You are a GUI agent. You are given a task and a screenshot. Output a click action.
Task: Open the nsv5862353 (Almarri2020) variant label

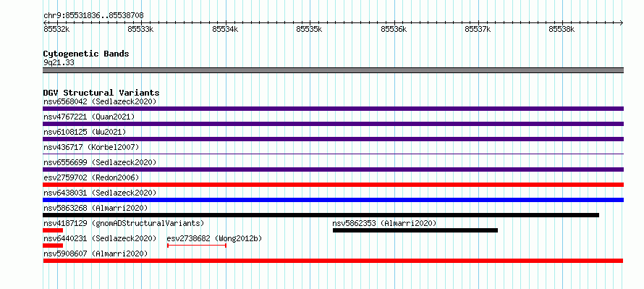[x=384, y=223]
